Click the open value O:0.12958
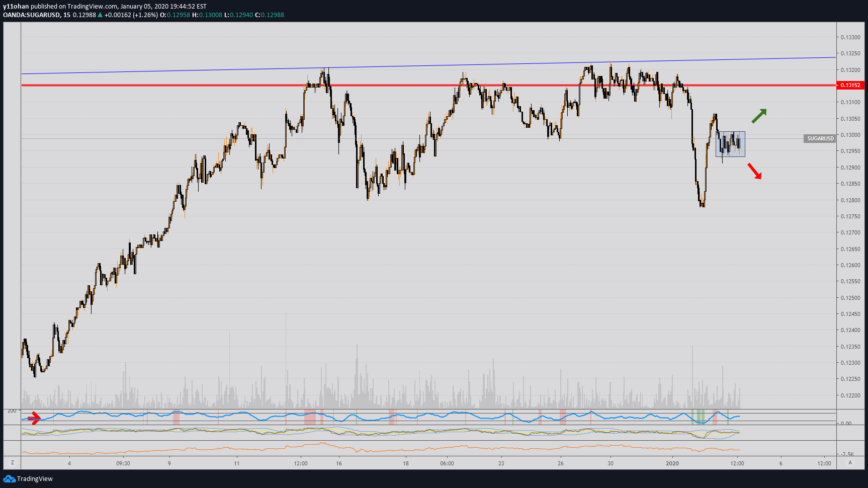Image resolution: width=868 pixels, height=488 pixels. (175, 15)
